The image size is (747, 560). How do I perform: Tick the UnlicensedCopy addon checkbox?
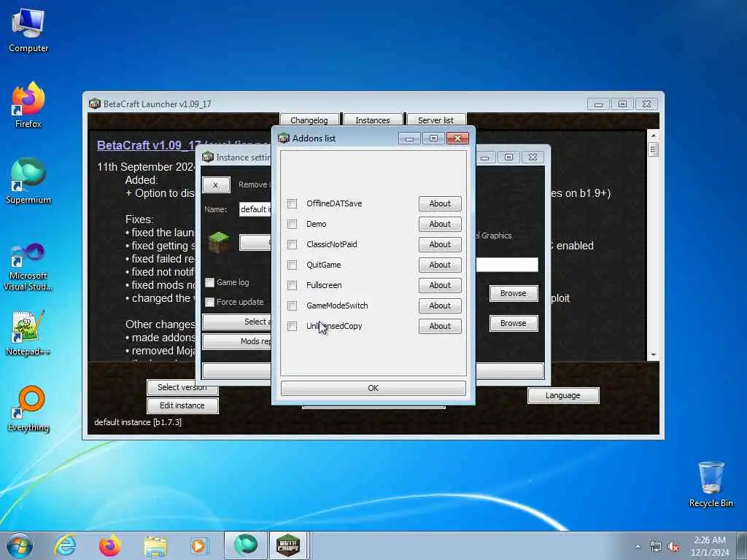292,326
